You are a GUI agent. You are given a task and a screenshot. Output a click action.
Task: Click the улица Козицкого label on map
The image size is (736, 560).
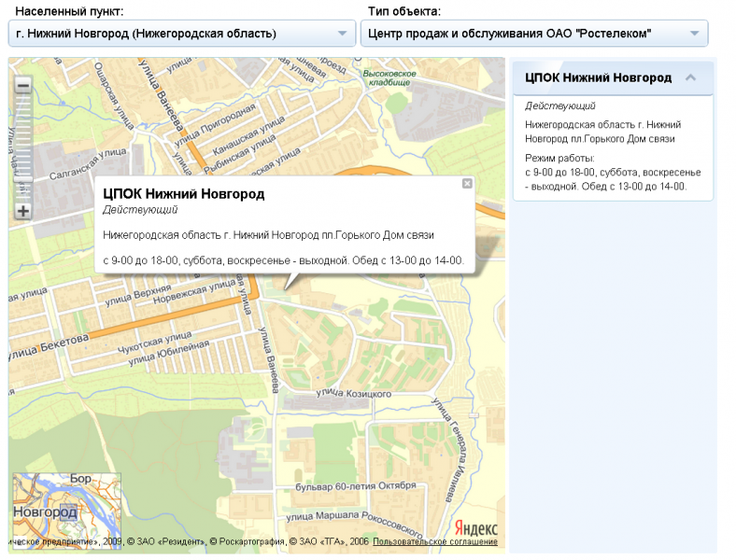point(353,393)
